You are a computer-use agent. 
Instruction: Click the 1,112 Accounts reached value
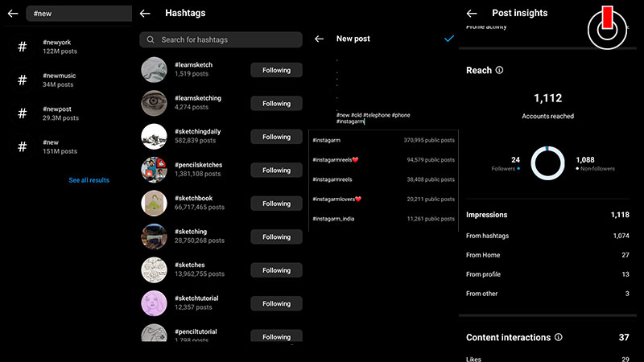click(548, 98)
